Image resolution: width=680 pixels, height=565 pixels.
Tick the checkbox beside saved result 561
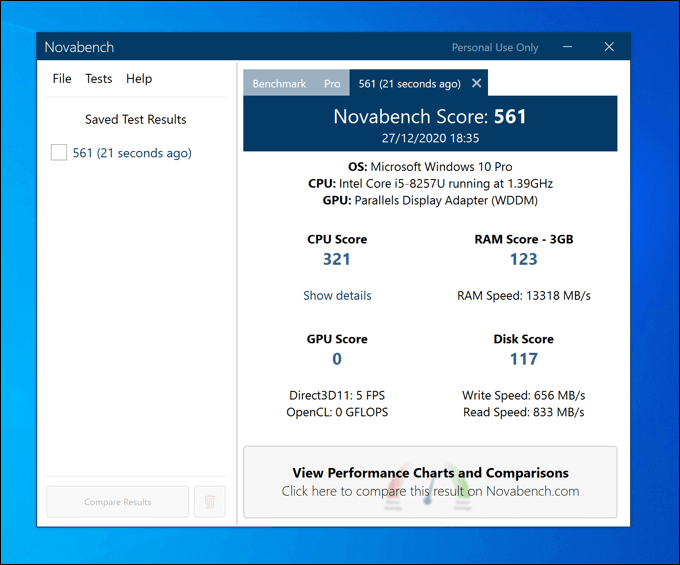pyautogui.click(x=59, y=153)
